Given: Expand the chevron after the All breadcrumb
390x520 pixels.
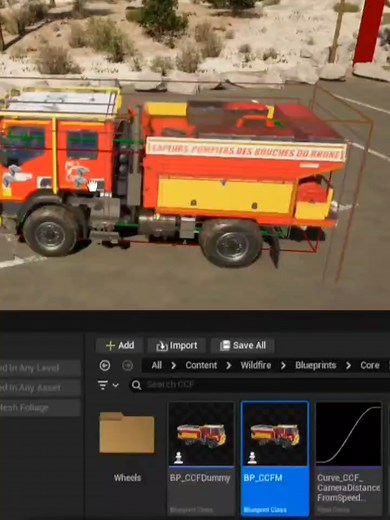Looking at the screenshot, I should pos(173,366).
